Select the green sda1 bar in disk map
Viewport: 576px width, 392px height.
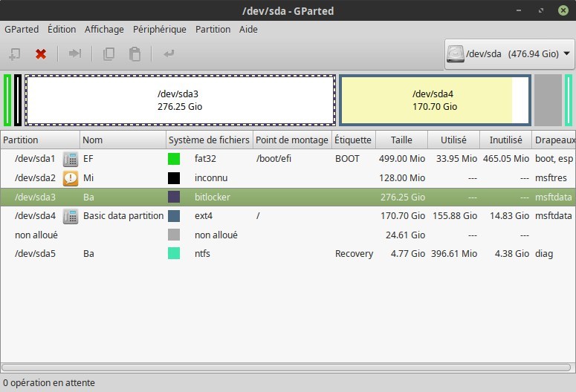point(7,100)
